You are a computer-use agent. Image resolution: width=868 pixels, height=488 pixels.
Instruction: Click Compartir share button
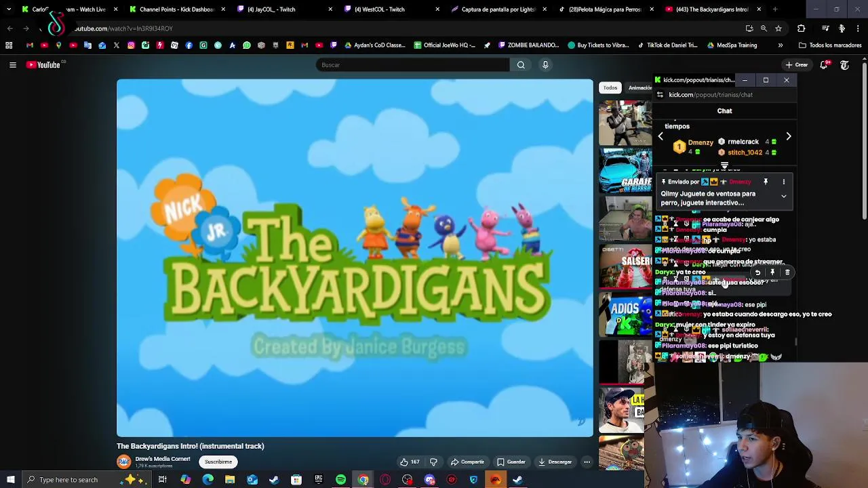(467, 462)
